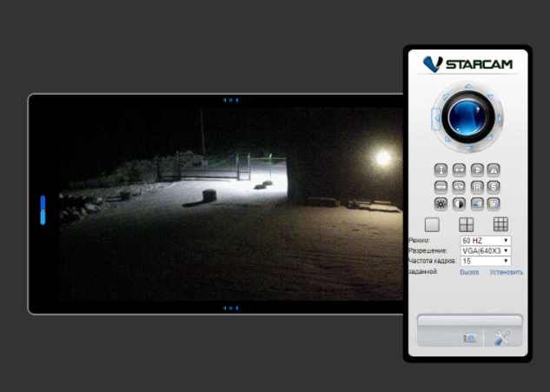550x392 pixels.
Task: Pan camera right with right PTZ arrow
Action: pyautogui.click(x=500, y=118)
